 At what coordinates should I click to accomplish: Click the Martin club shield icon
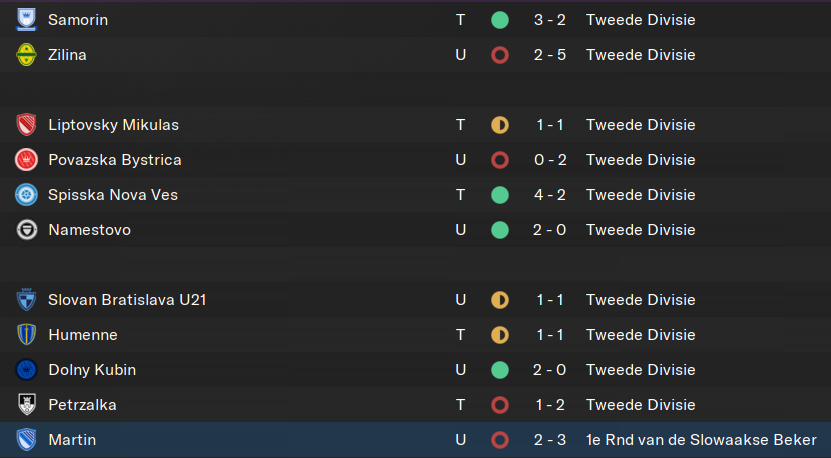click(x=26, y=440)
